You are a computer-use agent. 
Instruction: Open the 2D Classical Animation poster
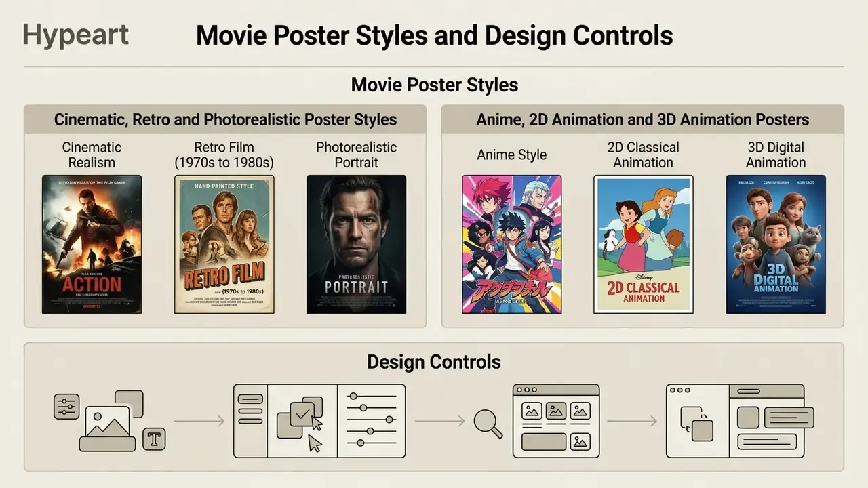click(x=644, y=244)
